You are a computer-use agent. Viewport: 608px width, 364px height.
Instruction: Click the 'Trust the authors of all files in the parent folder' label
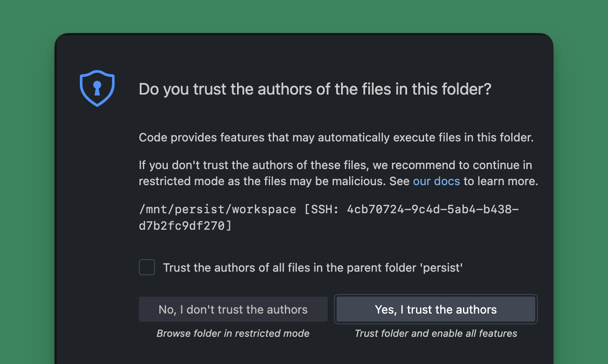tap(313, 268)
